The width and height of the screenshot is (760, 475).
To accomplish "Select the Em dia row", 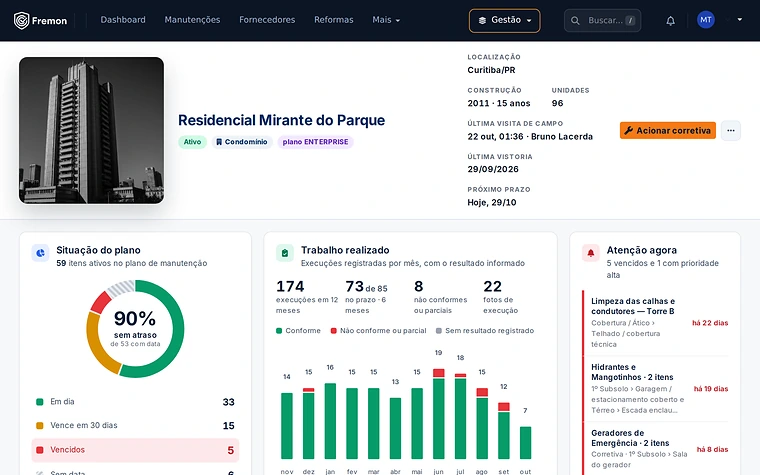I will (x=135, y=402).
